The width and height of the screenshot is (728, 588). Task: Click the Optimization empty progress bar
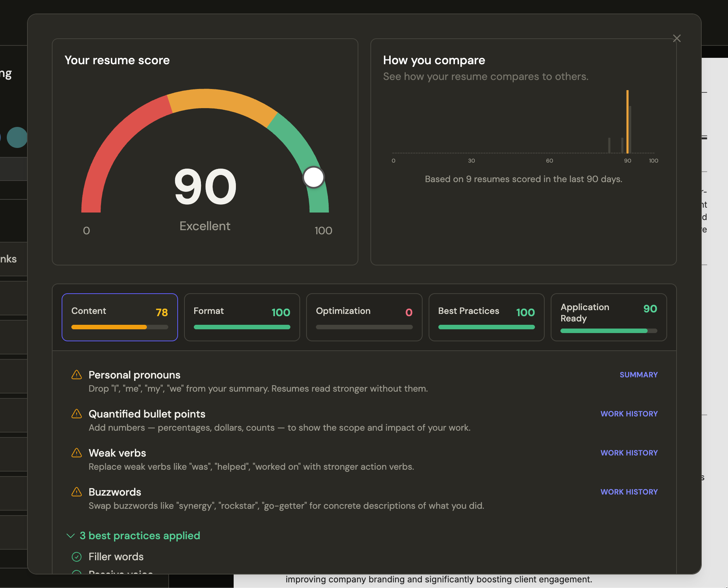click(364, 327)
